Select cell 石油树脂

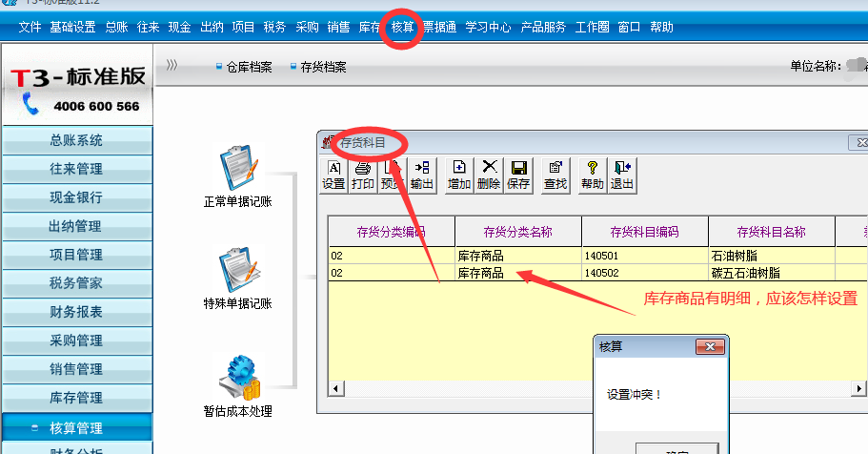coord(772,256)
